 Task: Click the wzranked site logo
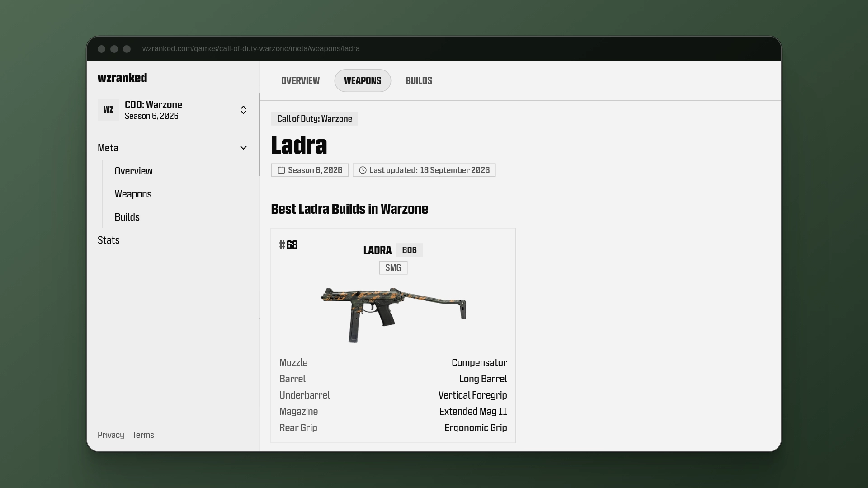coord(122,78)
